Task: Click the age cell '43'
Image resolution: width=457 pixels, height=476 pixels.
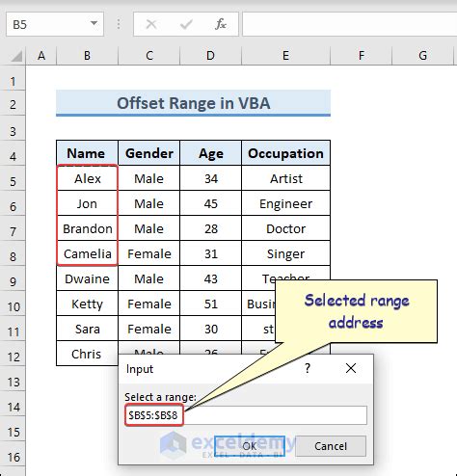Action: click(210, 278)
